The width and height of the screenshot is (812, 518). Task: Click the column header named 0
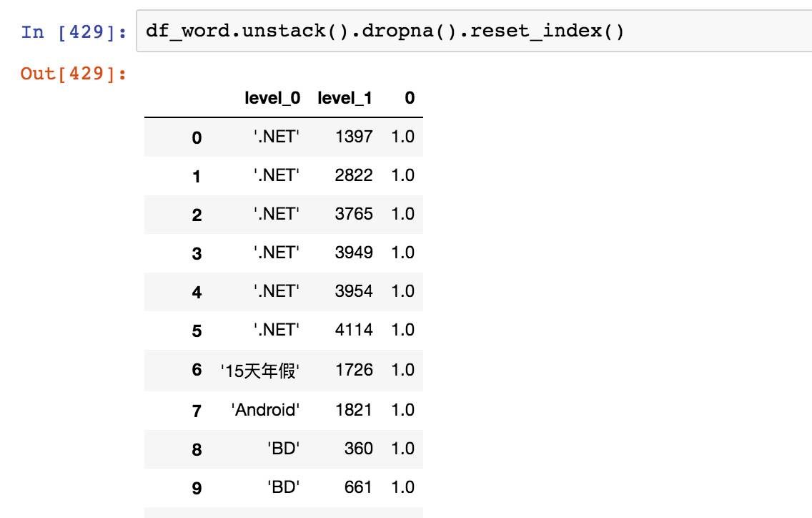tap(410, 98)
